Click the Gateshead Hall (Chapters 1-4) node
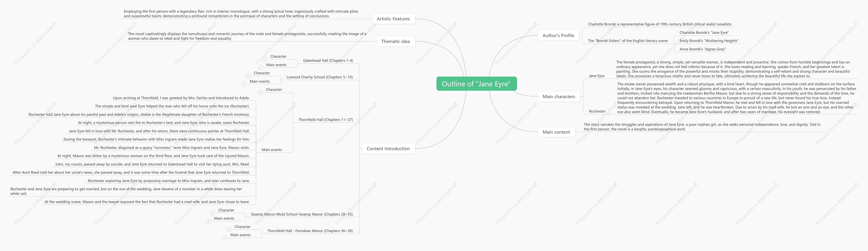 pyautogui.click(x=328, y=61)
